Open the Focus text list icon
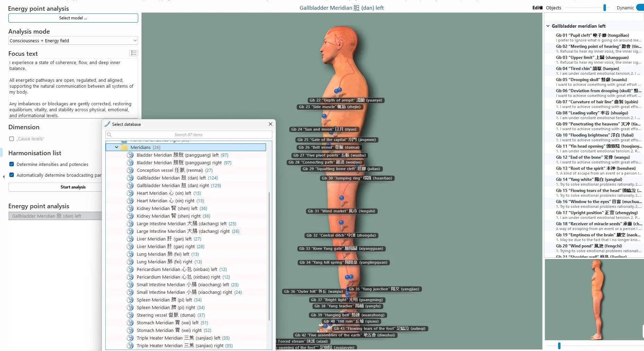 click(x=134, y=53)
